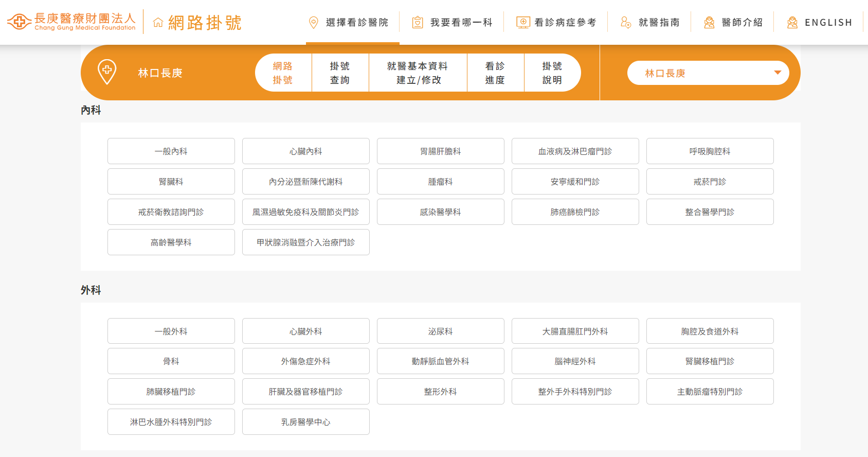The width and height of the screenshot is (868, 457).
Task: Choose 肝臟及器官移植門診
Action: [x=306, y=391]
